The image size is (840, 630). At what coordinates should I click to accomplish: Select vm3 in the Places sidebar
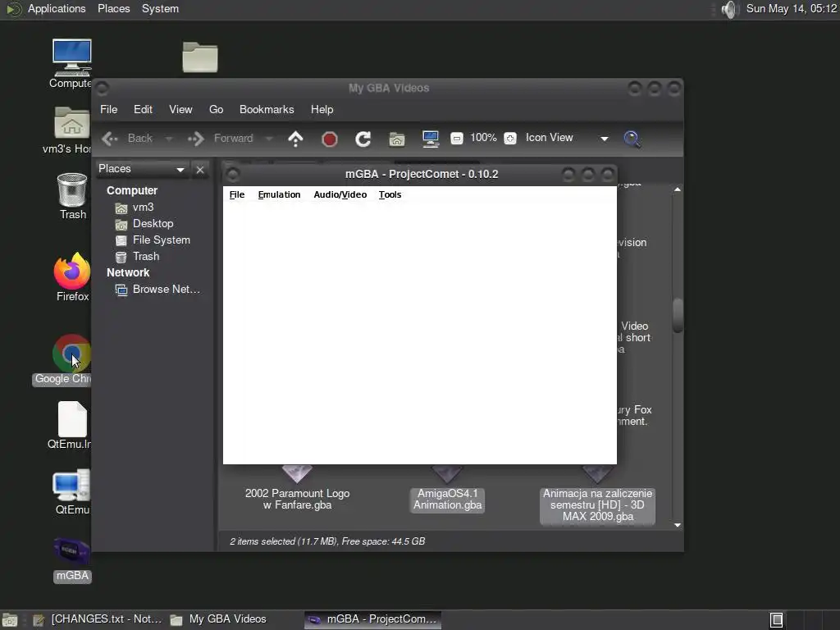click(135, 208)
